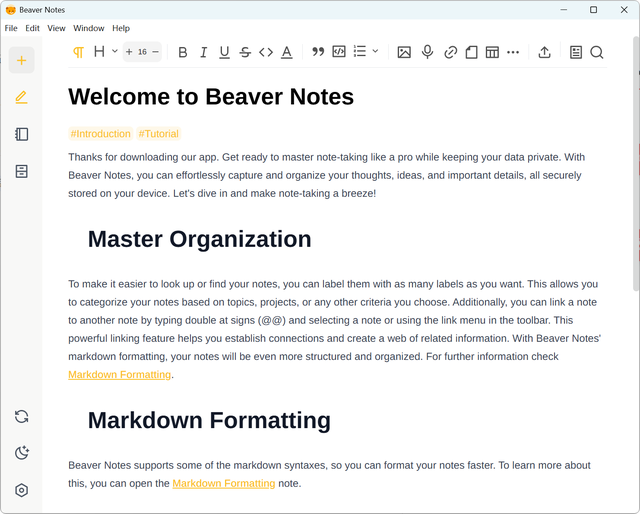The height and width of the screenshot is (514, 640).
Task: Toggle strikethrough formatting
Action: click(245, 52)
